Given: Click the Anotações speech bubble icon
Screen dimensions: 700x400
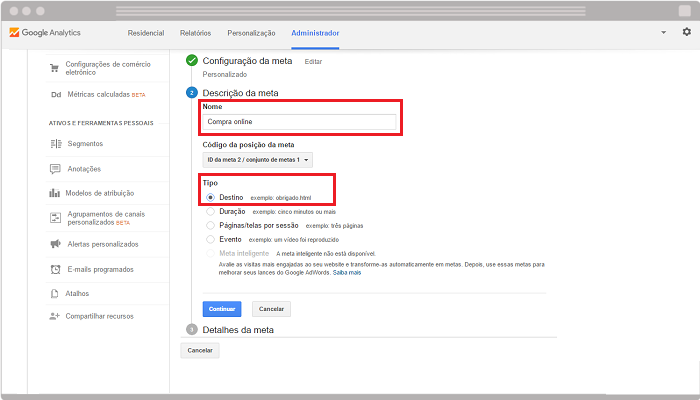Looking at the screenshot, I should coord(55,169).
